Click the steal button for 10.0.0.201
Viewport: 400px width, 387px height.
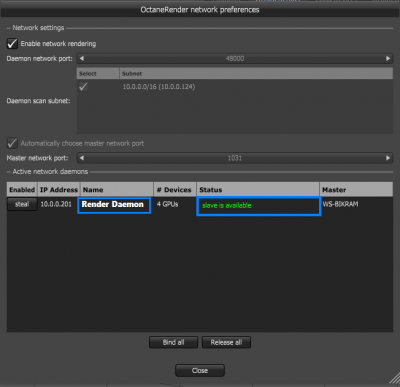click(x=22, y=204)
